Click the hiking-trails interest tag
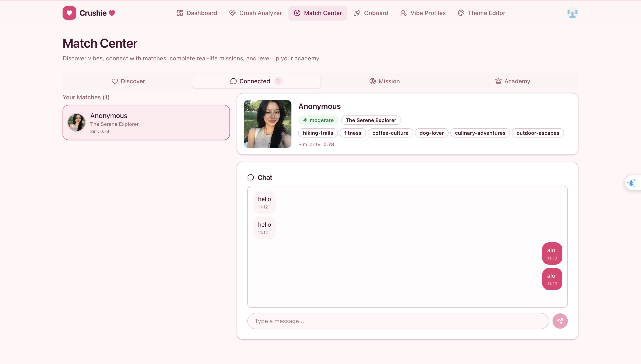 (x=318, y=133)
